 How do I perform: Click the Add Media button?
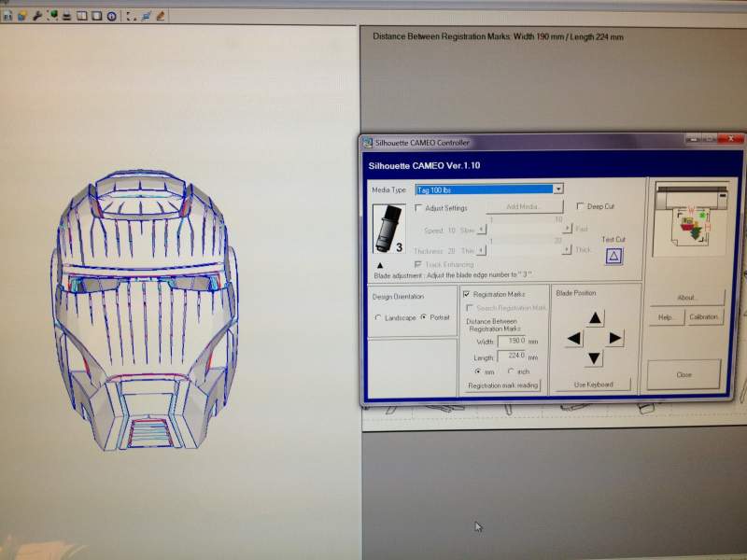click(525, 206)
